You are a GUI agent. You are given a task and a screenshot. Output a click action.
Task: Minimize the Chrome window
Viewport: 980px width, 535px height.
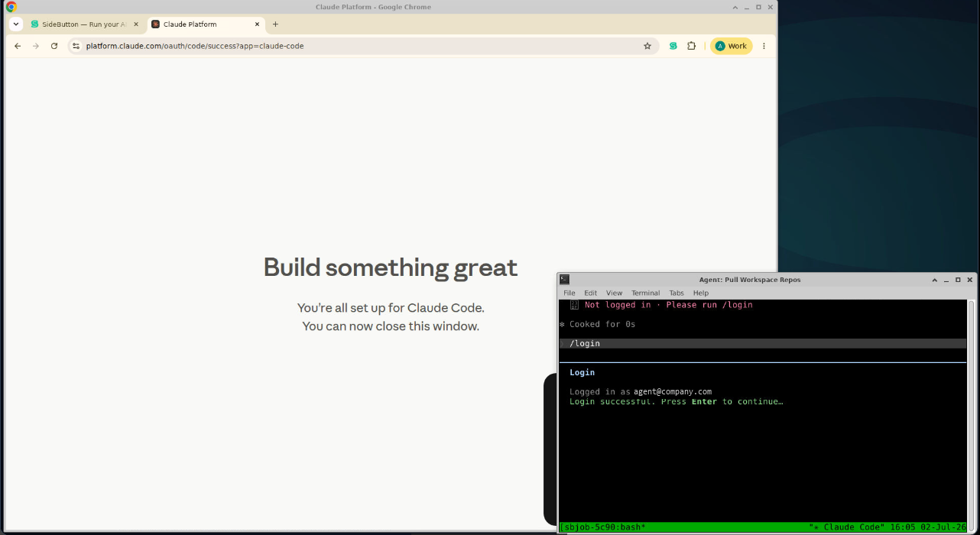pyautogui.click(x=747, y=7)
